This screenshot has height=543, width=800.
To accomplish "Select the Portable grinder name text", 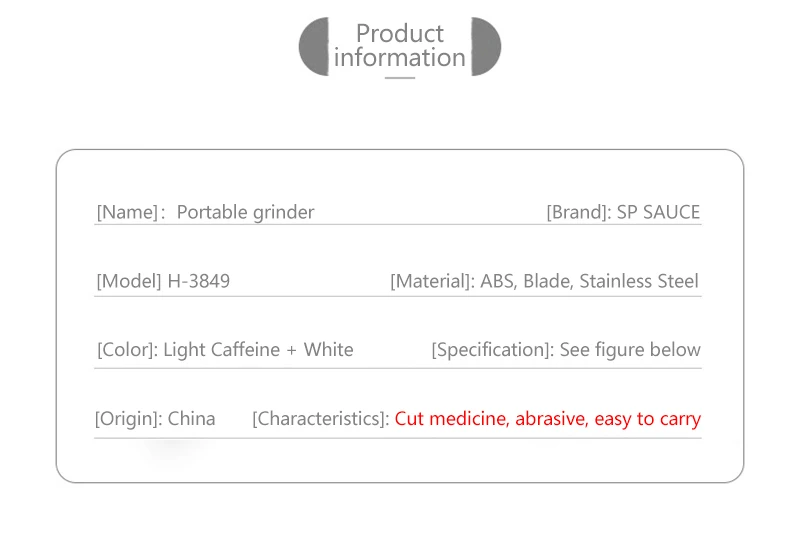I will [x=245, y=212].
